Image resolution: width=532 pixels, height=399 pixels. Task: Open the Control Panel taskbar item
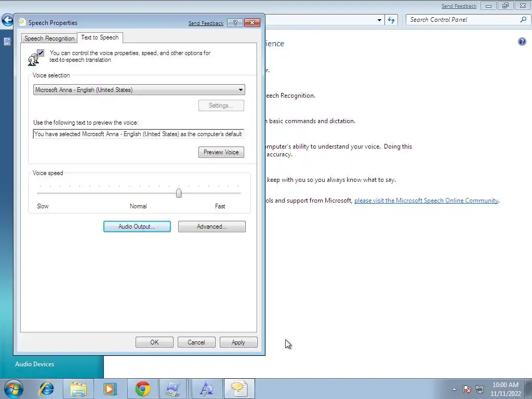tap(173, 389)
